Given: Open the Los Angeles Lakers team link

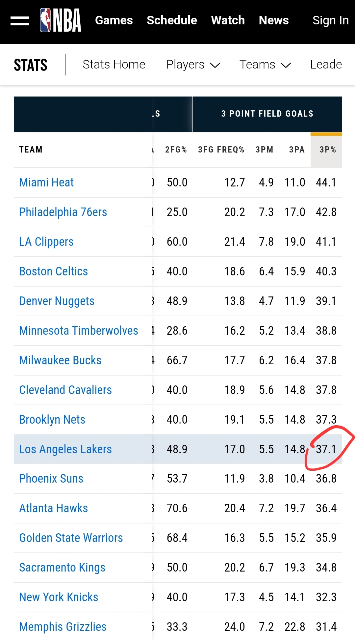Looking at the screenshot, I should click(x=65, y=449).
